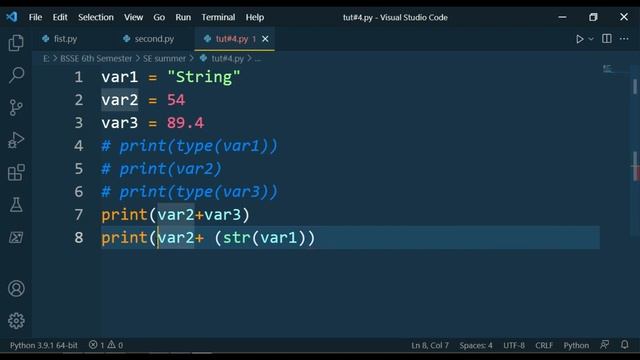
Task: Open the Testing flask icon
Action: [16, 205]
